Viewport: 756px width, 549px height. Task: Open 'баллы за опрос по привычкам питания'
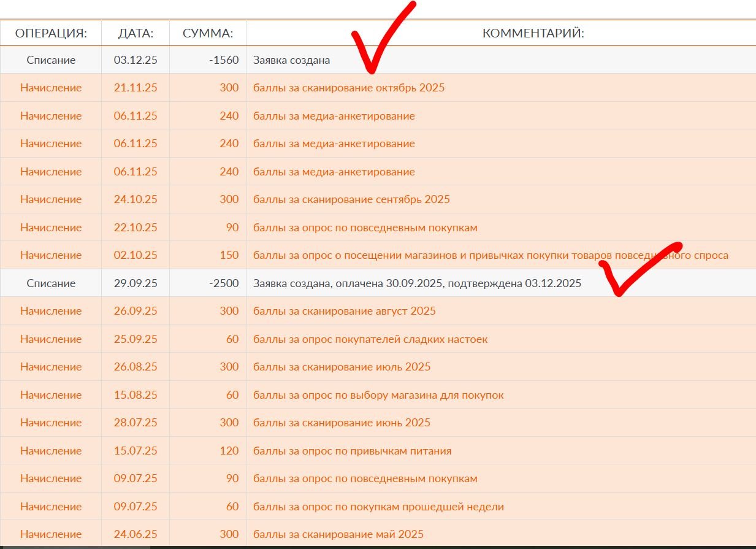click(352, 451)
